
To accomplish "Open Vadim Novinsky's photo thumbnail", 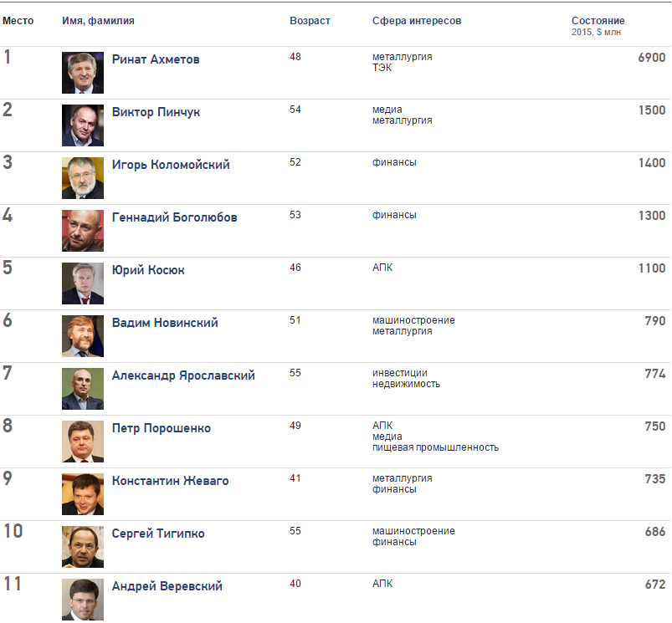I will tap(83, 336).
